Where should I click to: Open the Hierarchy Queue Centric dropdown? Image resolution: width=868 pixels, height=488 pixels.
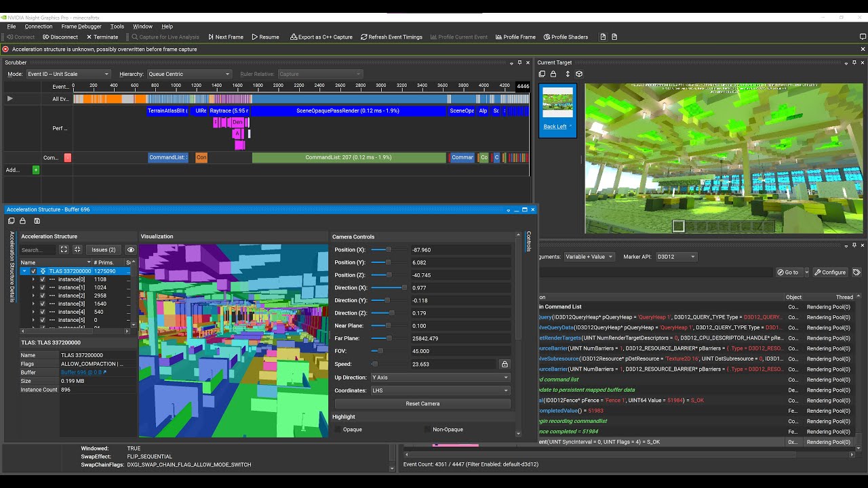click(189, 74)
